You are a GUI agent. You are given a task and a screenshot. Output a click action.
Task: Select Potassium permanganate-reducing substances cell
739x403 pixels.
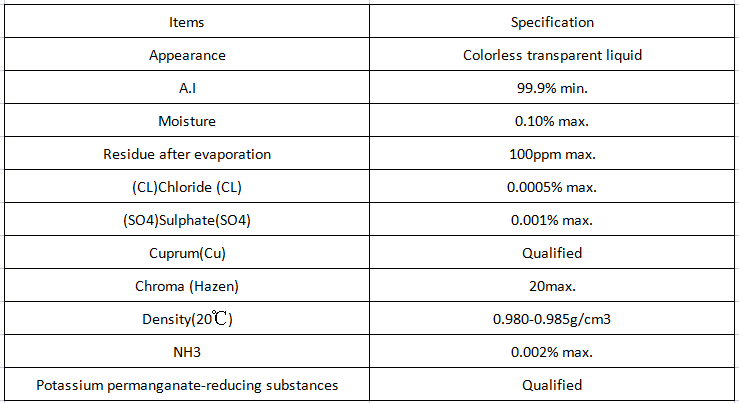187,385
